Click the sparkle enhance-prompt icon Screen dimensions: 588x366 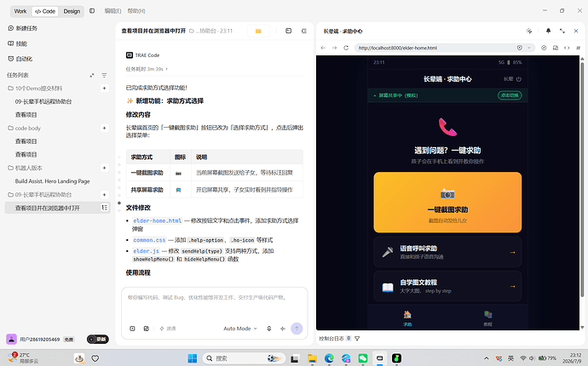283,329
